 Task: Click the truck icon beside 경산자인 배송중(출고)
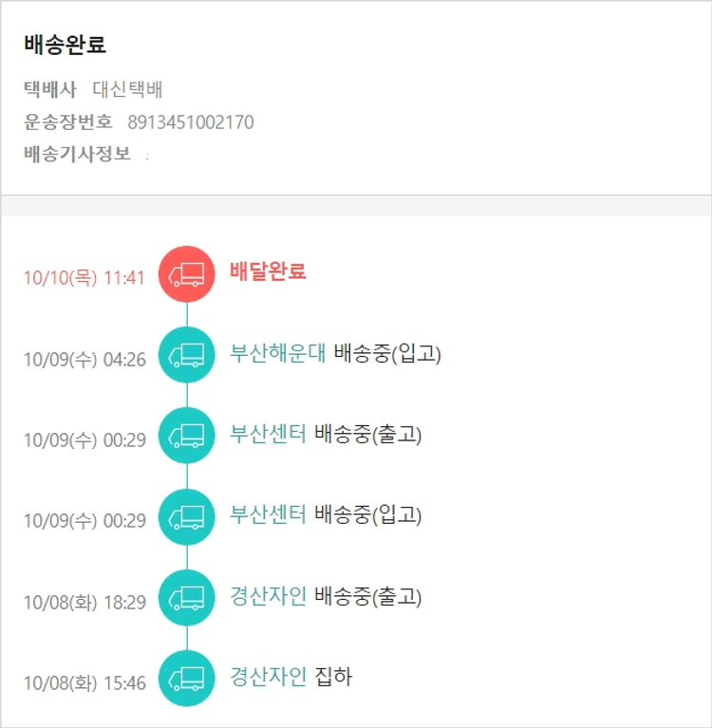point(187,598)
